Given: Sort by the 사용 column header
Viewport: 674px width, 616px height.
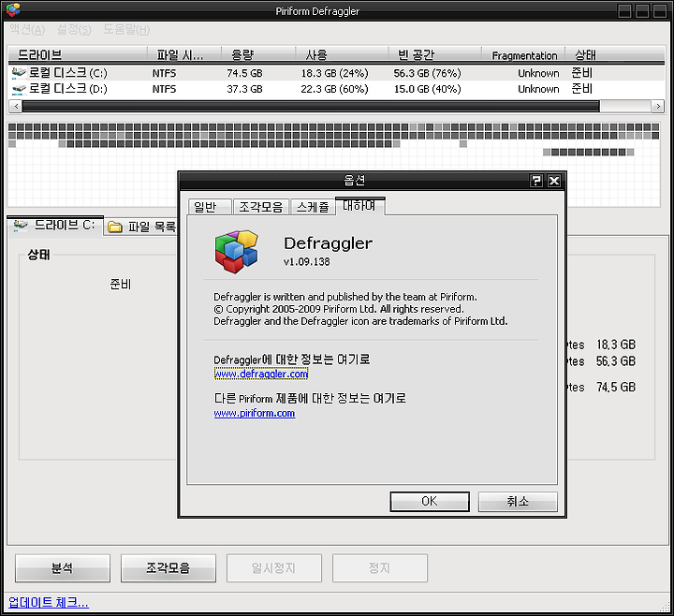Looking at the screenshot, I should [x=342, y=54].
